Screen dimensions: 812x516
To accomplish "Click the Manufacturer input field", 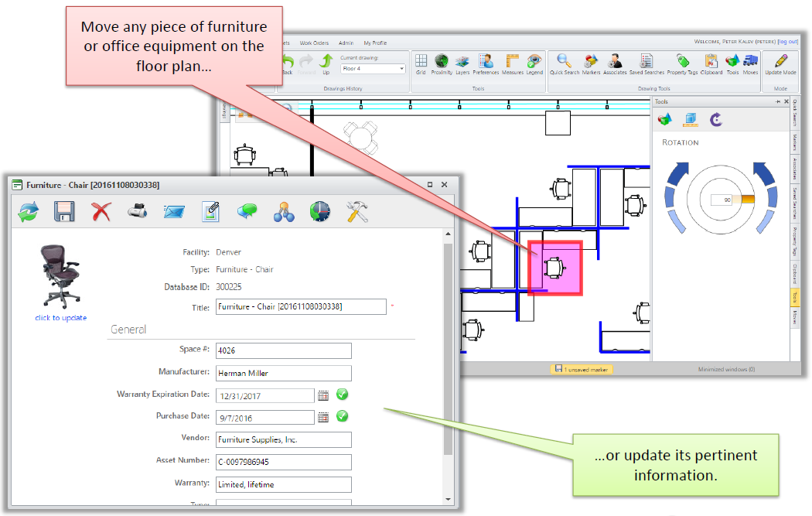I will pyautogui.click(x=284, y=373).
